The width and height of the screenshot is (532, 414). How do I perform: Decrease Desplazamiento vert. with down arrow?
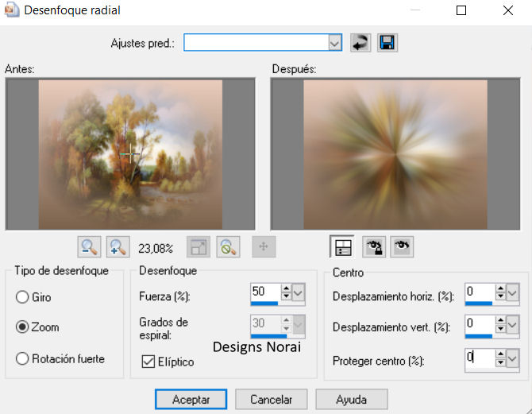(x=500, y=329)
